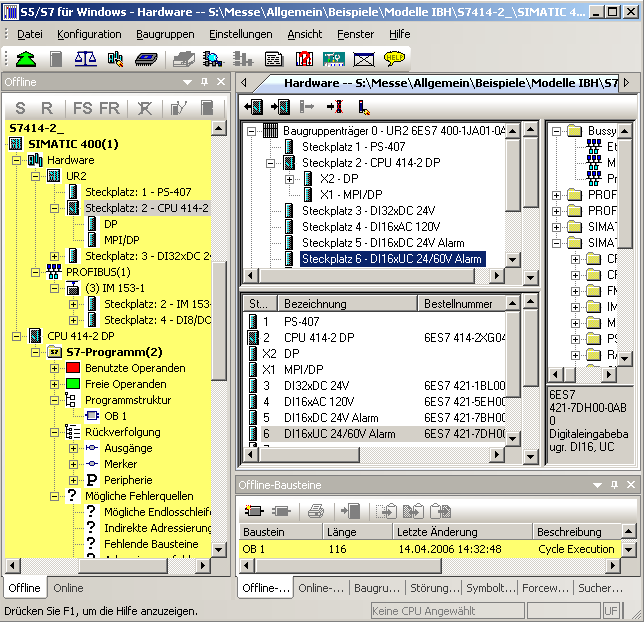Click the printer icon in Offline-Bausteine toolbar
The width and height of the screenshot is (644, 622).
coord(316,511)
